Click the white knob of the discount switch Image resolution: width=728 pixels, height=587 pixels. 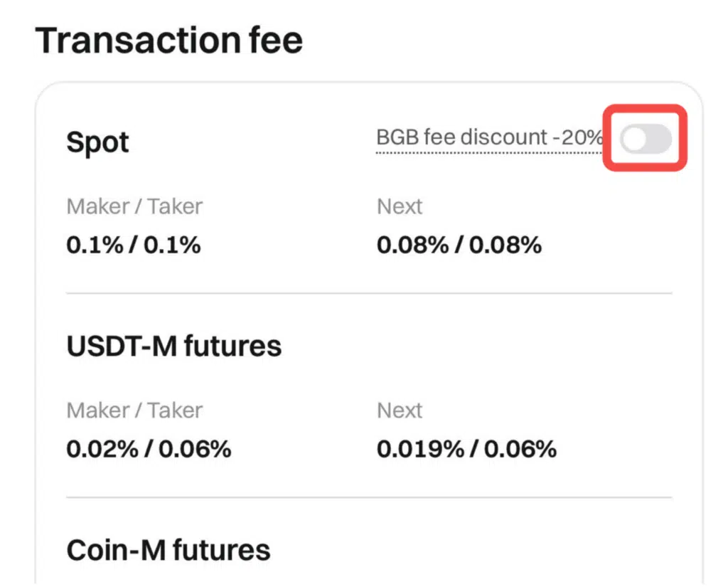pos(633,139)
